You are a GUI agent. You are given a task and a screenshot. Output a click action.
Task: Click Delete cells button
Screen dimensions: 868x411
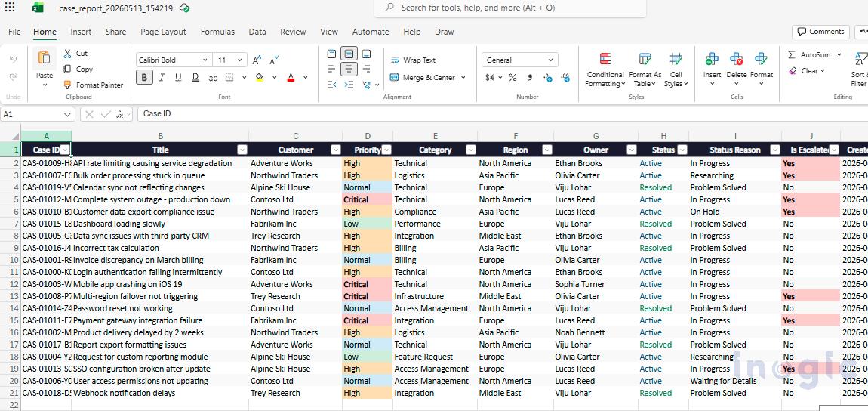pyautogui.click(x=736, y=67)
